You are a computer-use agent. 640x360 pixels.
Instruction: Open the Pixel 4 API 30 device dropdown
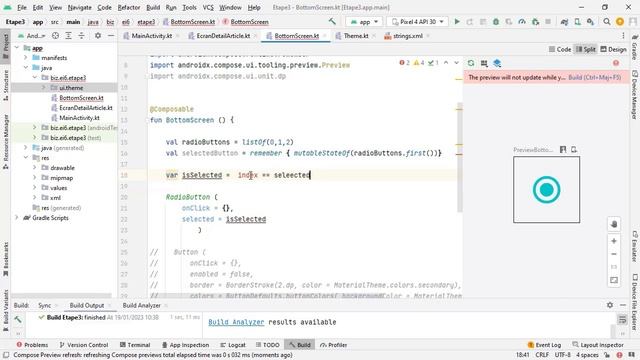417,22
